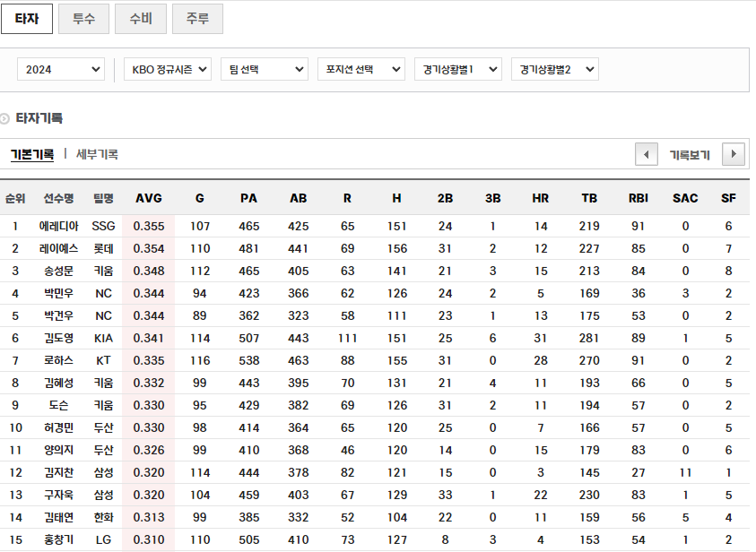The image size is (756, 552).
Task: Click the right arrow beside 기록보기
Action: click(734, 153)
